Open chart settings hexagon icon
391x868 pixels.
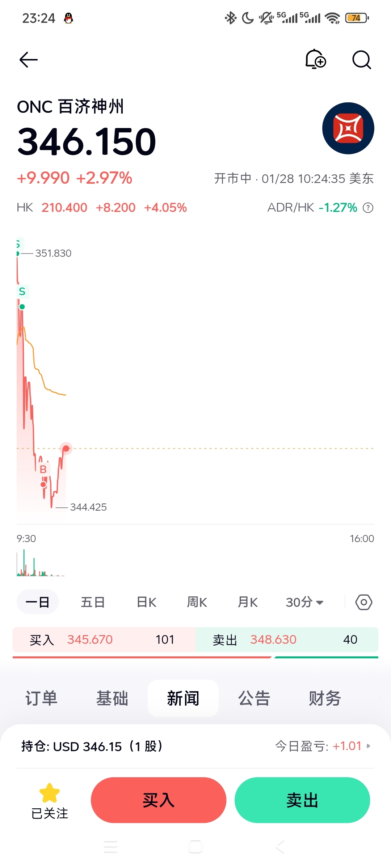[x=363, y=602]
